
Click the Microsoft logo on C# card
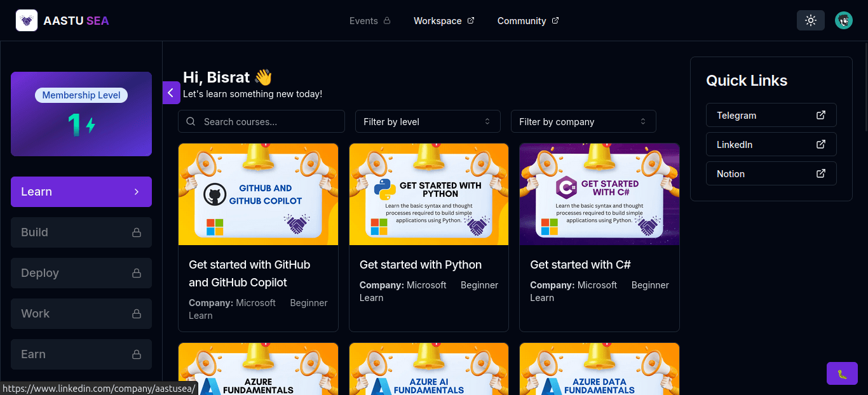(x=550, y=227)
